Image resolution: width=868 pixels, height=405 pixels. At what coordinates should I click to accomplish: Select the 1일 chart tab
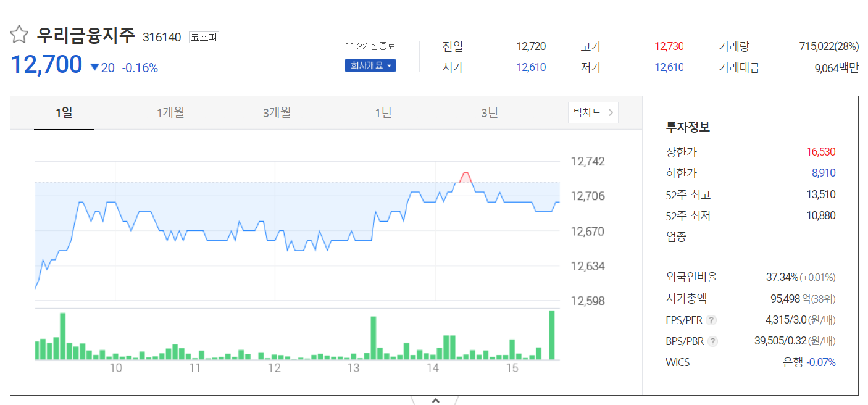tap(64, 112)
